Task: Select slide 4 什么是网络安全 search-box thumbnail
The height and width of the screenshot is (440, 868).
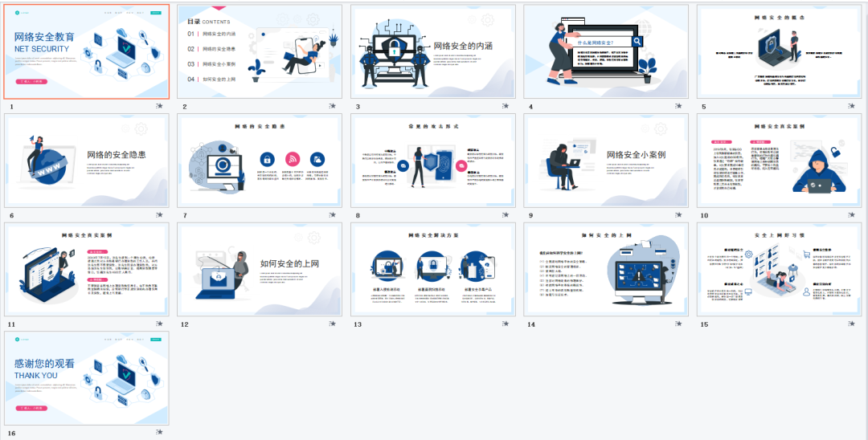Action: [606, 51]
